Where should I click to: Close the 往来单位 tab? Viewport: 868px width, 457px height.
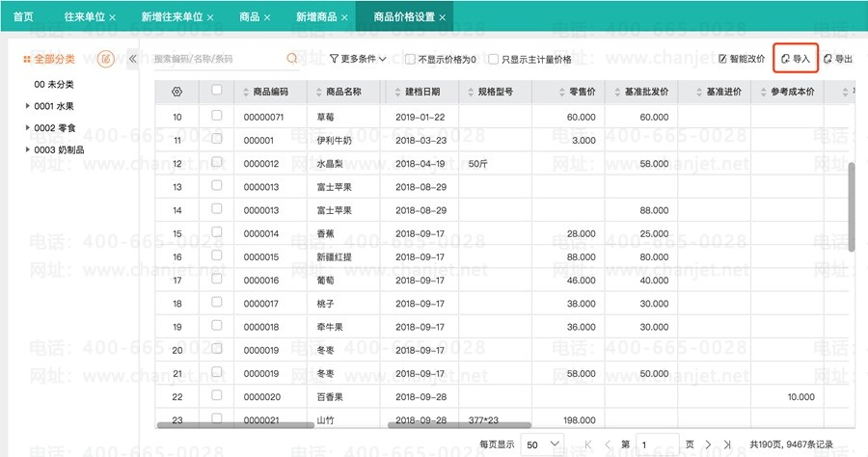pyautogui.click(x=113, y=17)
